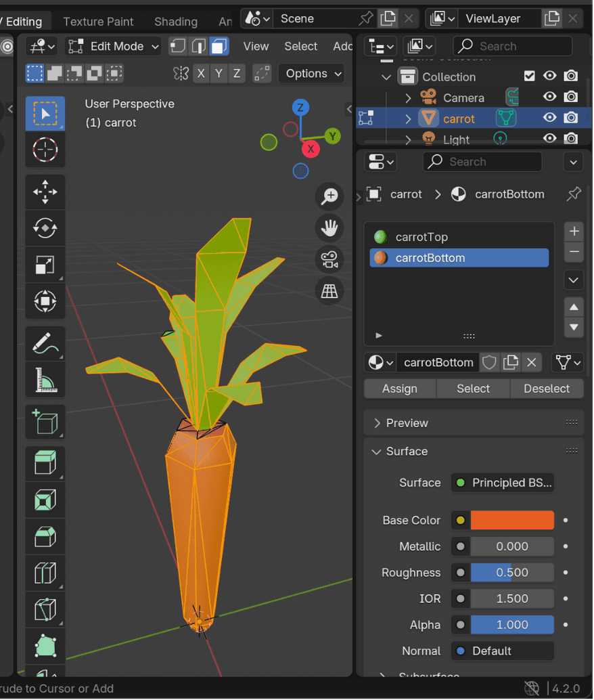Viewport: 594px width, 700px height.
Task: Switch perspective/orthographic grid icon
Action: tap(329, 291)
